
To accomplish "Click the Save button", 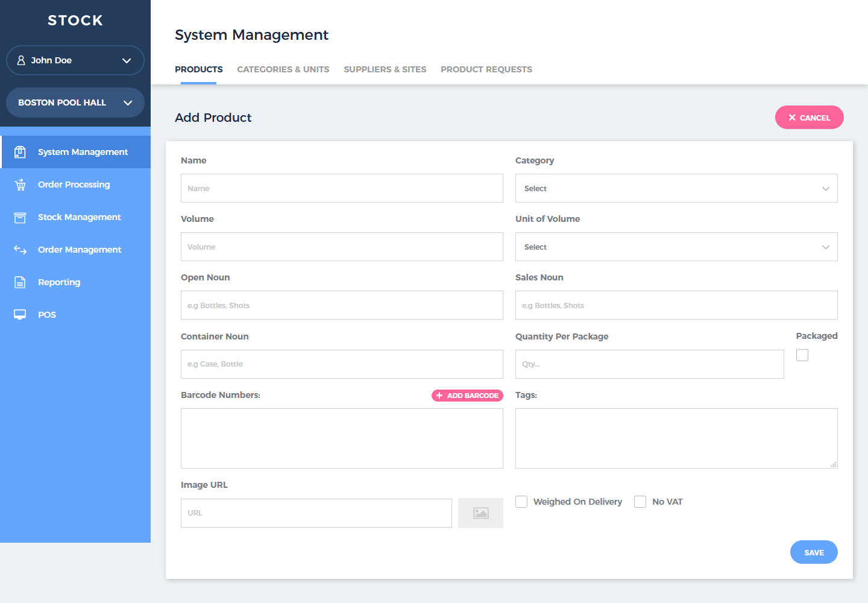I will [x=813, y=552].
